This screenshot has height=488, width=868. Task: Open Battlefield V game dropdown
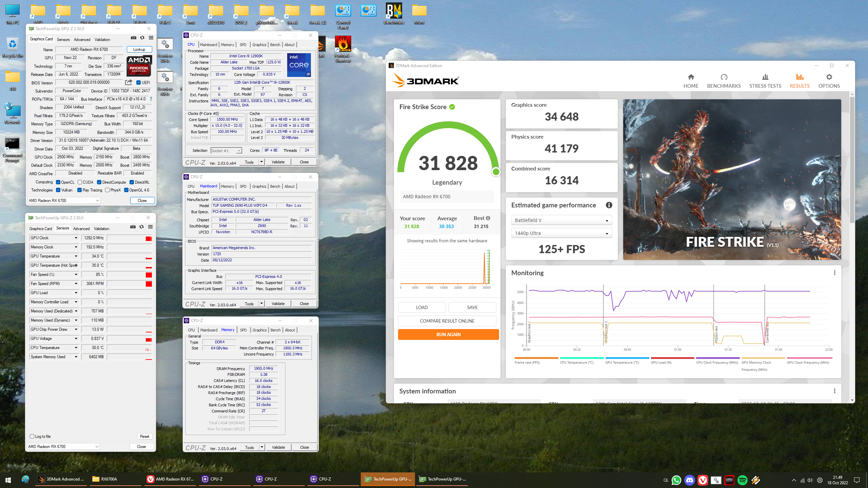click(x=561, y=220)
